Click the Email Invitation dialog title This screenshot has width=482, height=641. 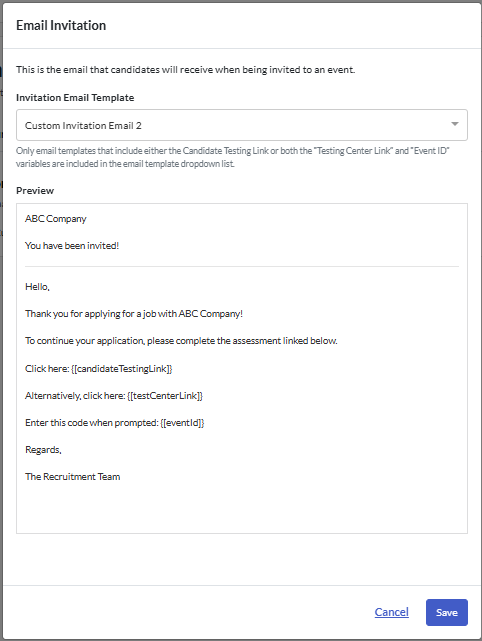pos(61,25)
